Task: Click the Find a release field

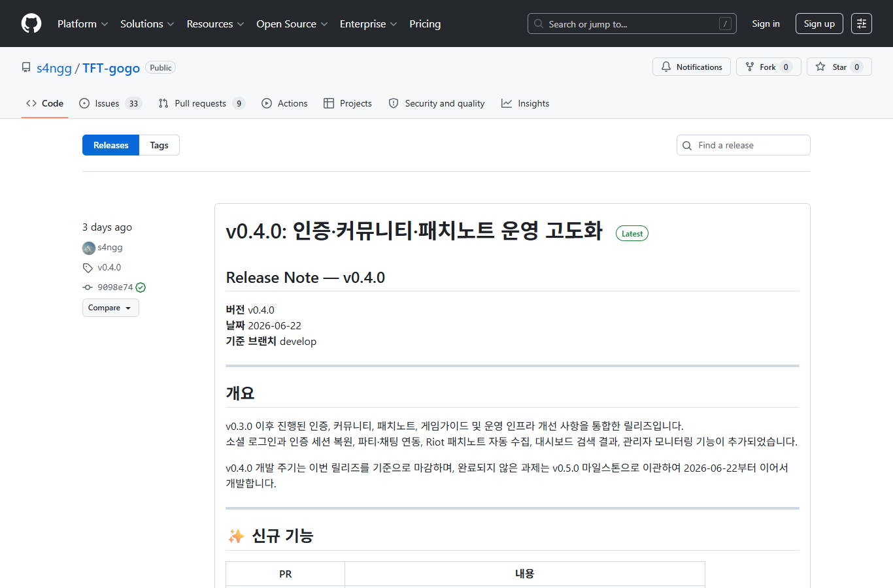Action: 743,145
